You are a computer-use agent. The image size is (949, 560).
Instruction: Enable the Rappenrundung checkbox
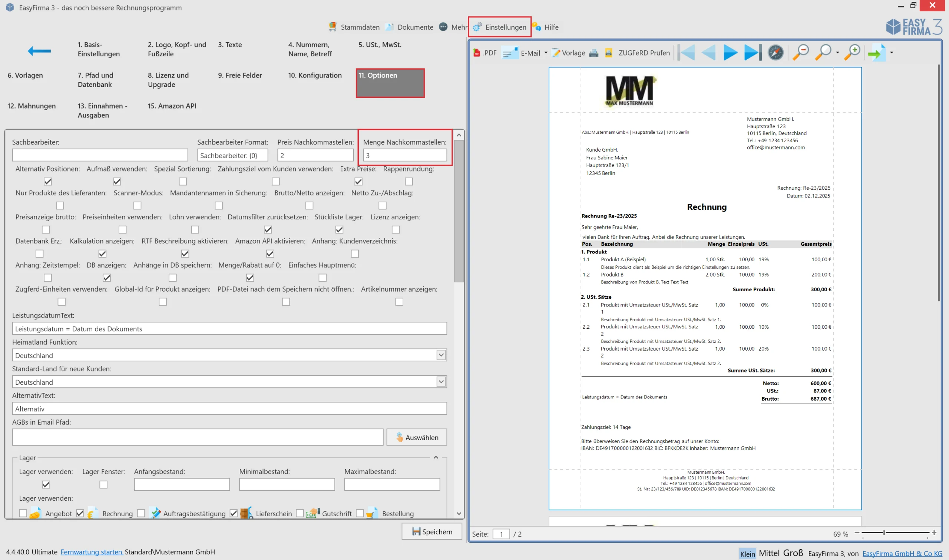[409, 182]
